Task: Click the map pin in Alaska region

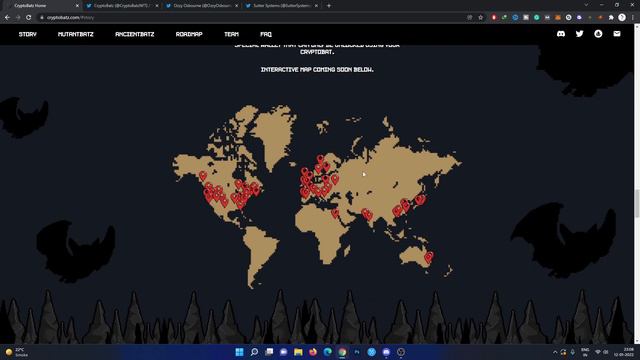Action: point(203,176)
